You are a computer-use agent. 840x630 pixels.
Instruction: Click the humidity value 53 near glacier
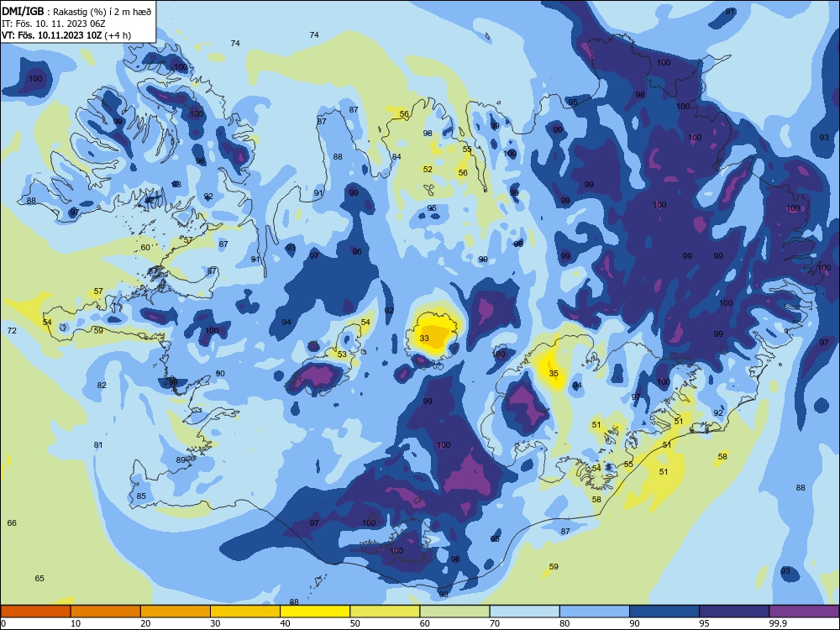[x=342, y=354]
